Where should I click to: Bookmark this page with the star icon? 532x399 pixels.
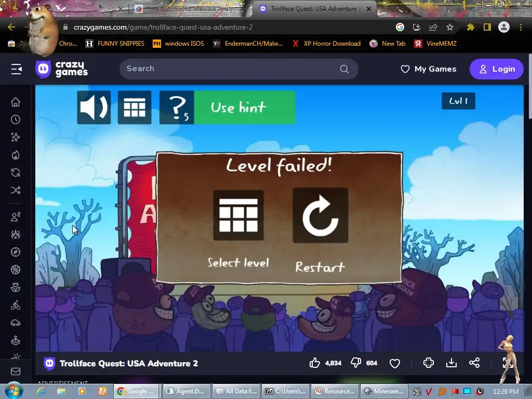coord(450,27)
